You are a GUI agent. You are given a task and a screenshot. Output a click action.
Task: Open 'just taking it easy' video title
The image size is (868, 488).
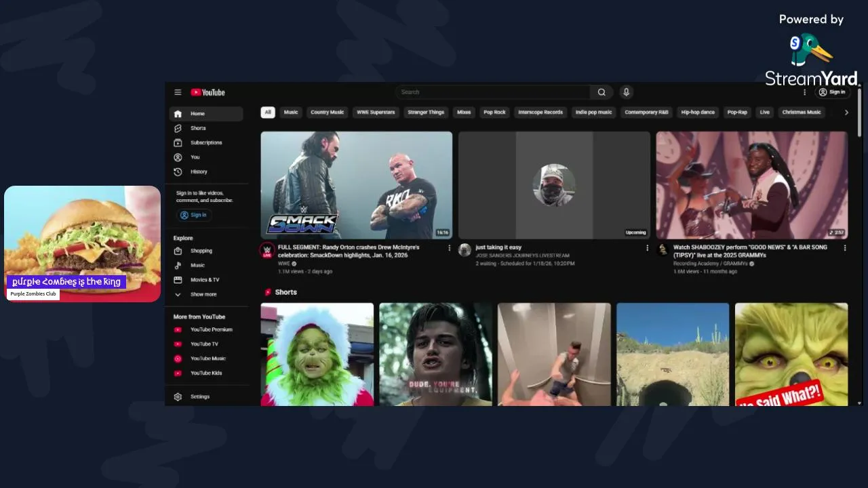(x=498, y=247)
